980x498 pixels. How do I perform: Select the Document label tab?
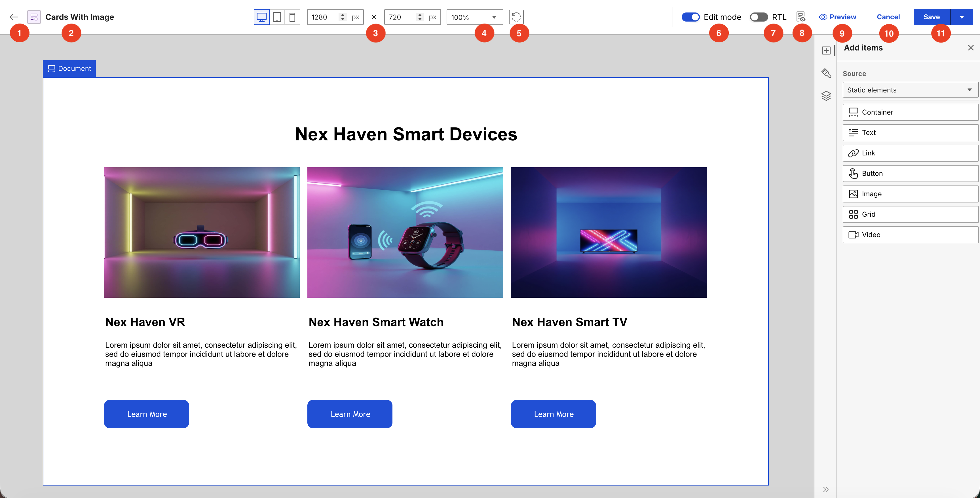pos(69,68)
